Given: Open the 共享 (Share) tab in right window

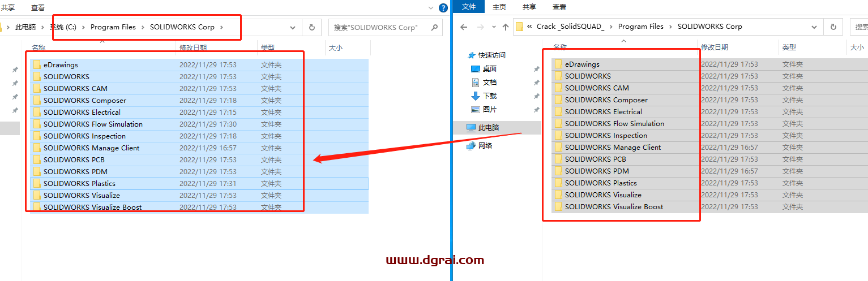Looking at the screenshot, I should click(529, 7).
